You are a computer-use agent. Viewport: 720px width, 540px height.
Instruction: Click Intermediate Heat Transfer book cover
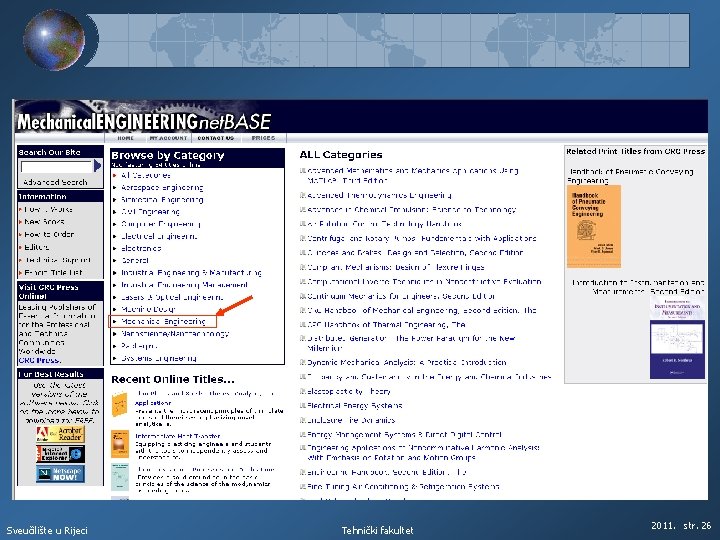coord(120,444)
